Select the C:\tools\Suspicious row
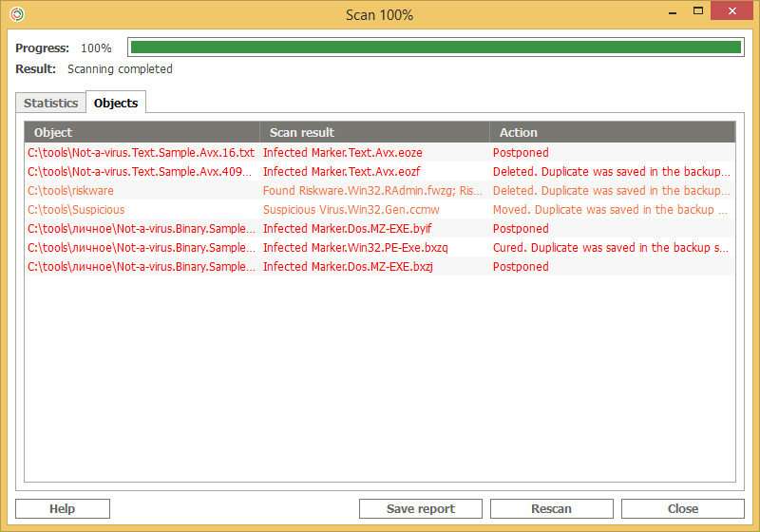 pyautogui.click(x=379, y=210)
